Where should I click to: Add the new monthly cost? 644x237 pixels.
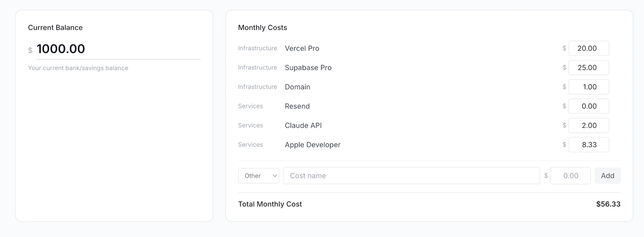pos(607,176)
